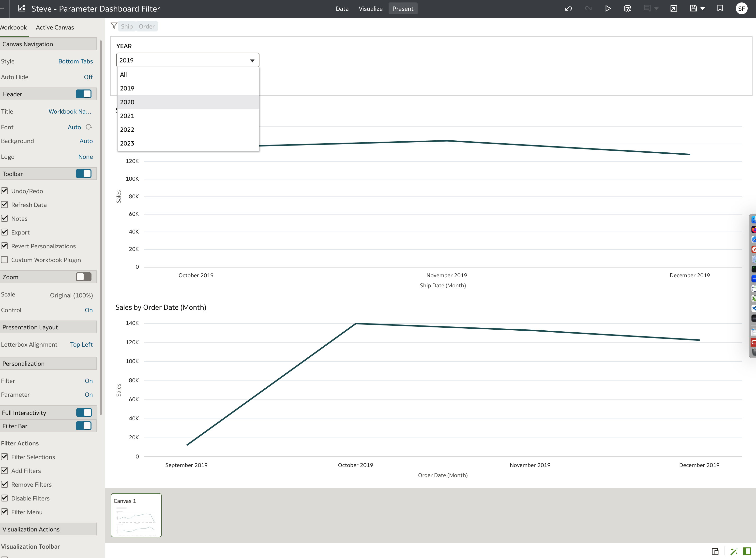This screenshot has height=558, width=756.
Task: Click the SF user avatar circle
Action: tap(742, 8)
